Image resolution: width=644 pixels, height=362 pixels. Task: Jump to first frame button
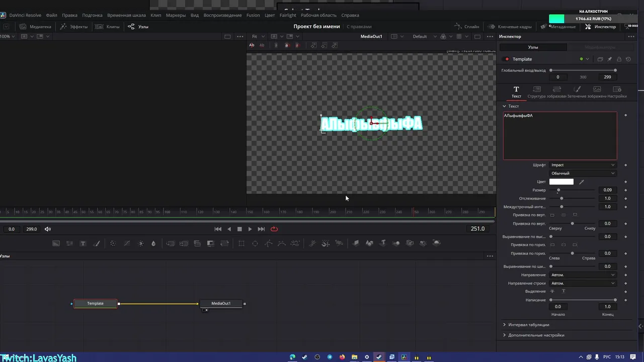click(218, 229)
